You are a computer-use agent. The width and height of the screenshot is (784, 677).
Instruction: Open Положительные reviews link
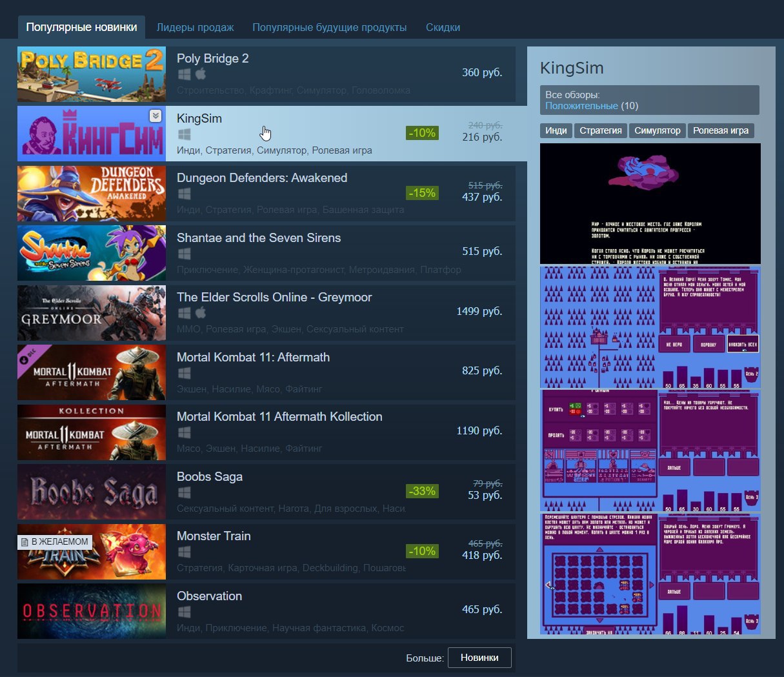(x=581, y=105)
